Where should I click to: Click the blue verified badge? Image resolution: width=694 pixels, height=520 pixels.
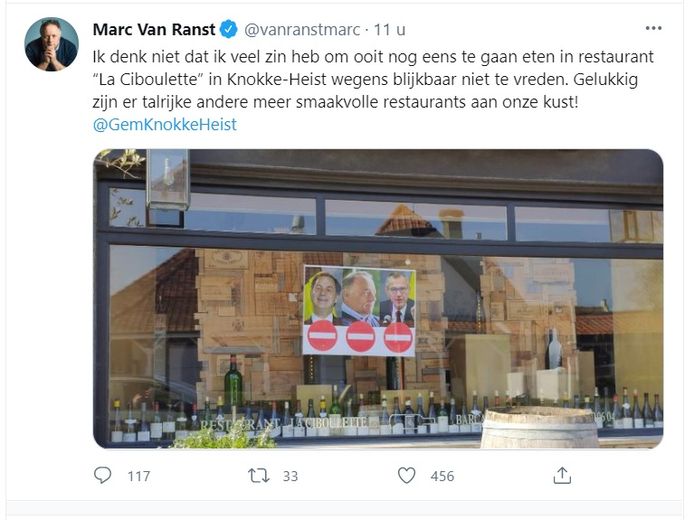[x=228, y=29]
